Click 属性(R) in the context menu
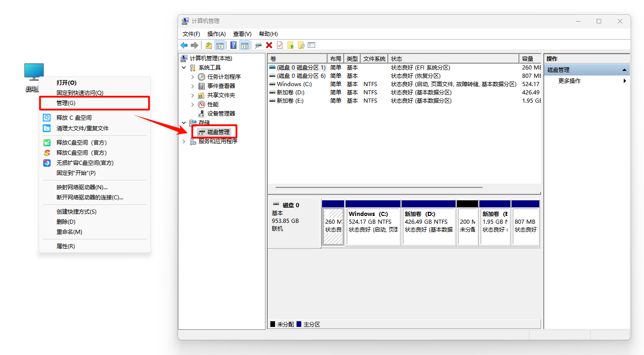 [65, 246]
